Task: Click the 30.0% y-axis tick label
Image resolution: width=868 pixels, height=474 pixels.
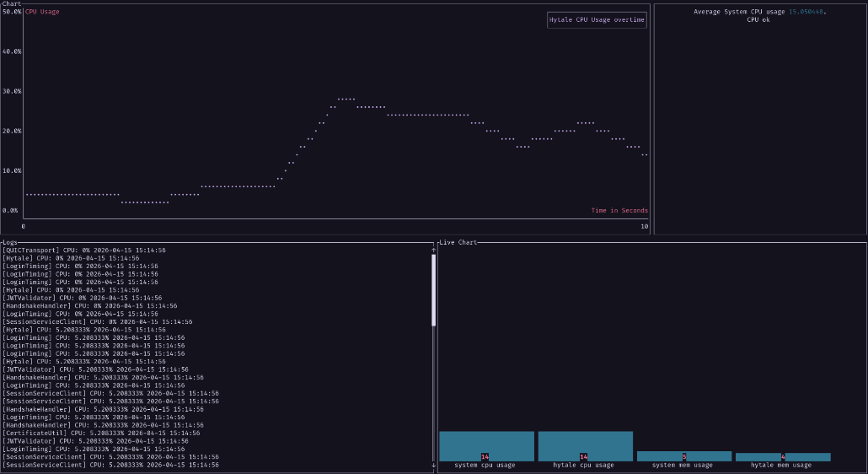Action: (x=12, y=91)
